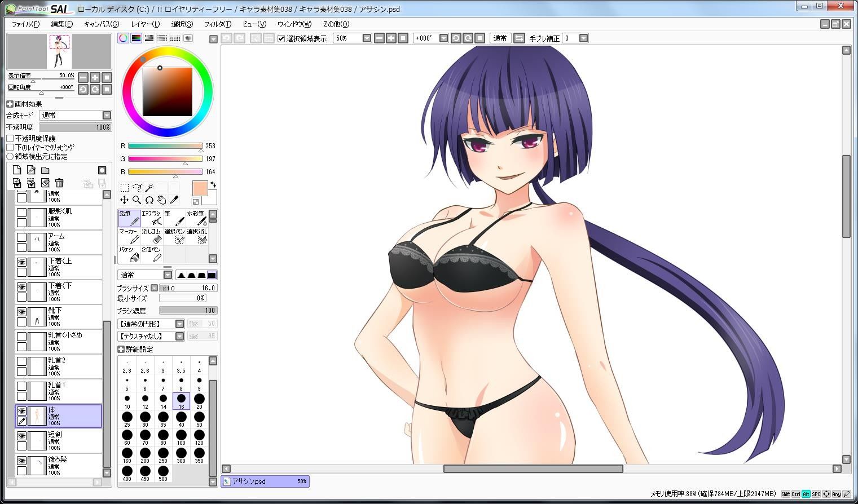Viewport: 858px width, 504px height.
Task: Click the 通常 button in top toolbar
Action: tap(500, 38)
